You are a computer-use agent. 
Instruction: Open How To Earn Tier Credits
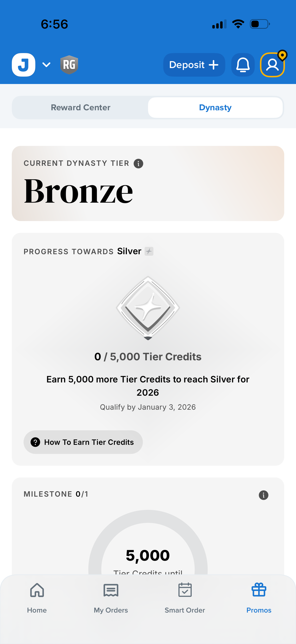click(x=83, y=442)
